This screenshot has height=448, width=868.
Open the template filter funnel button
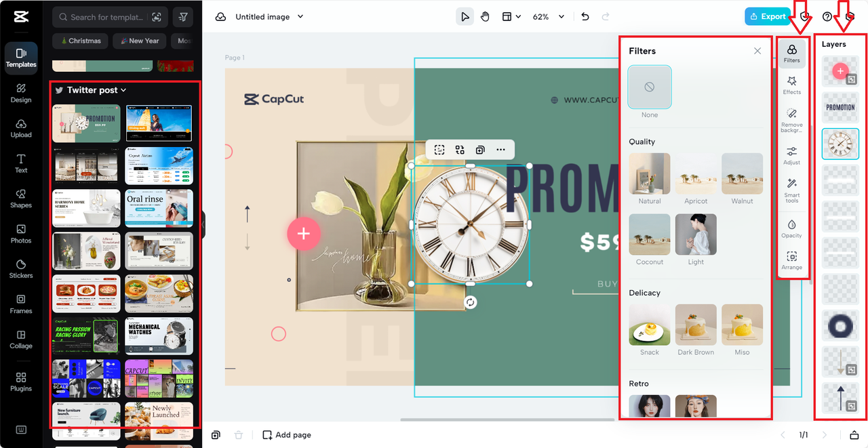pos(183,17)
